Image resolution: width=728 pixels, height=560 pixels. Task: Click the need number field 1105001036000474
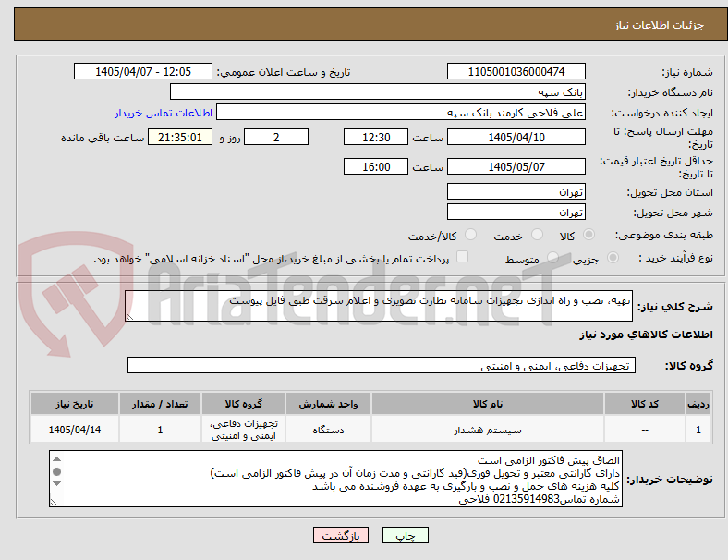516,71
